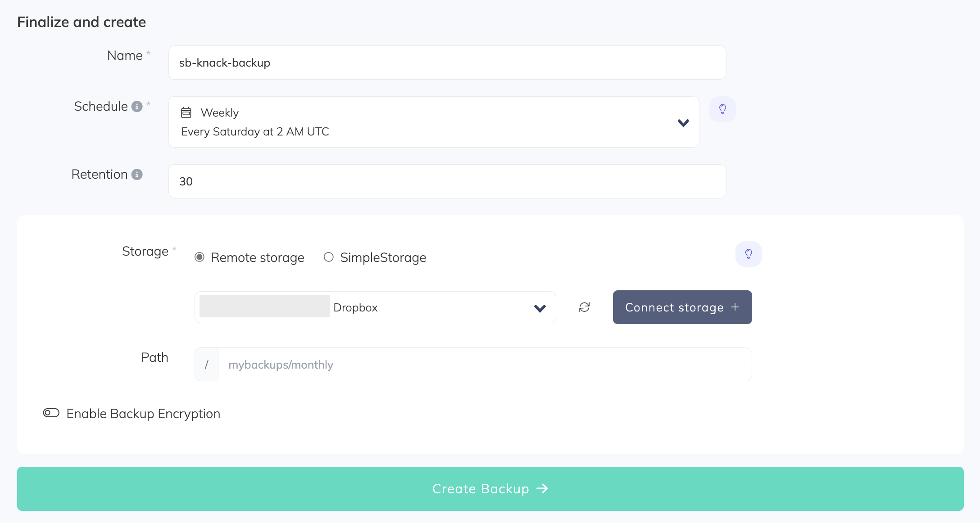Select the Remote storage radio button
The image size is (980, 523).
200,257
